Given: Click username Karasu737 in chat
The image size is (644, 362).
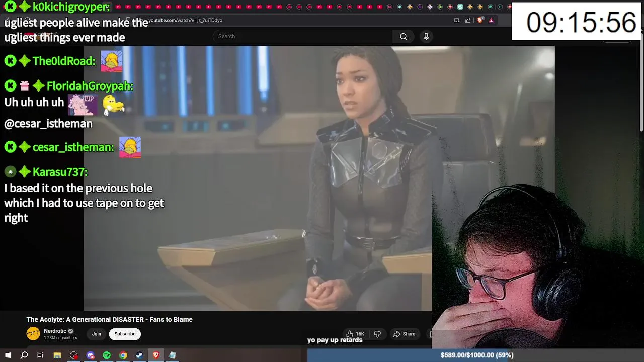Looking at the screenshot, I should click(60, 172).
